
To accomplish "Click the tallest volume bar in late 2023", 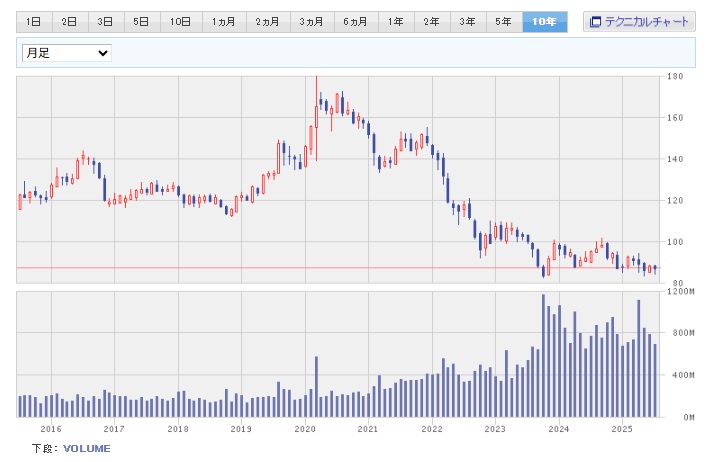I will pos(543,356).
